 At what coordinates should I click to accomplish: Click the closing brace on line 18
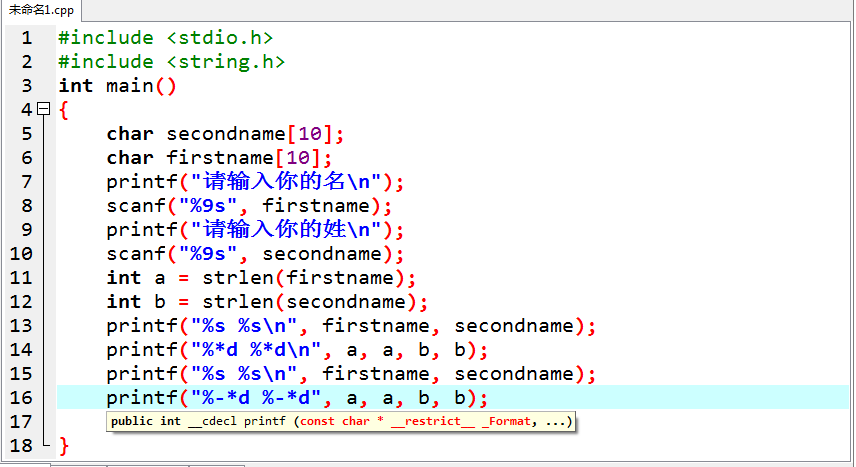coord(64,446)
